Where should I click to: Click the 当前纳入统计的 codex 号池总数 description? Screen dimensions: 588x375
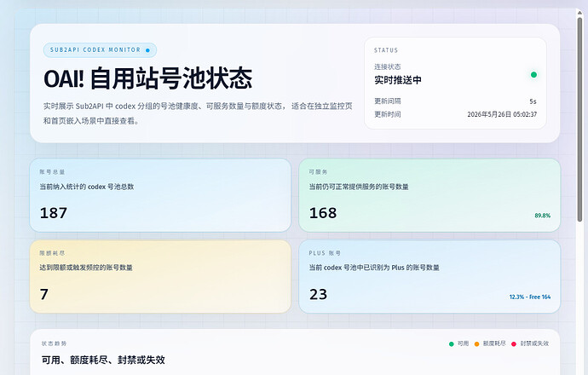[x=87, y=187]
